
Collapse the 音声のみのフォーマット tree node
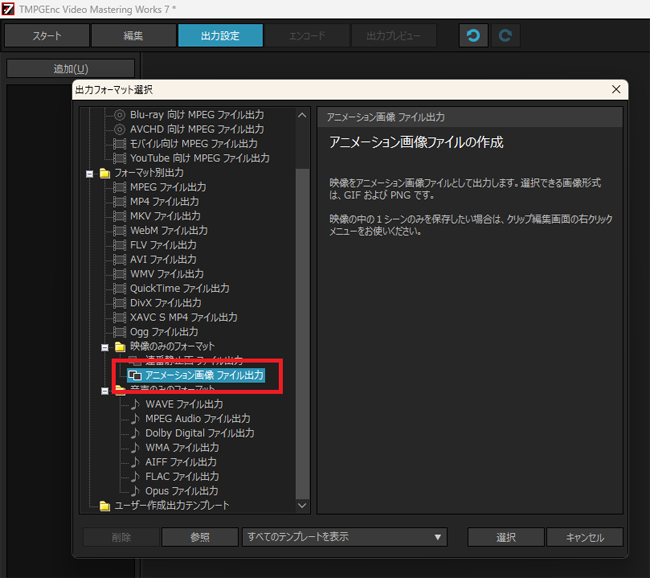pyautogui.click(x=105, y=391)
